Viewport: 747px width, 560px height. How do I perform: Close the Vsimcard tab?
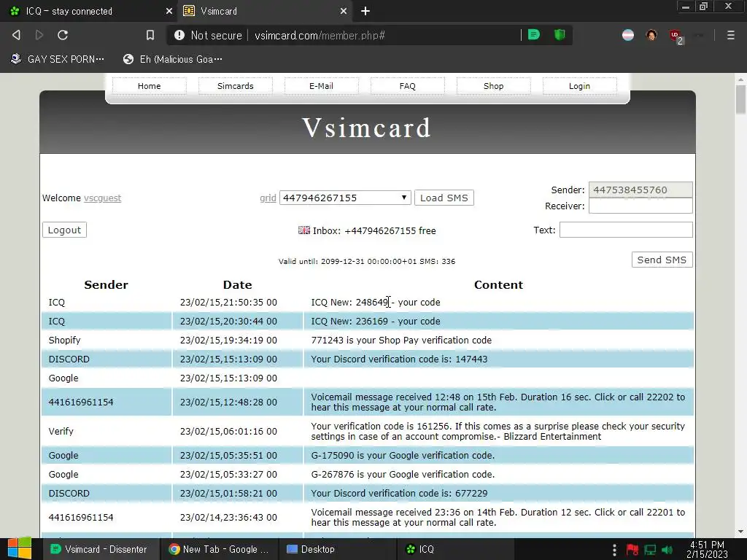tap(343, 11)
